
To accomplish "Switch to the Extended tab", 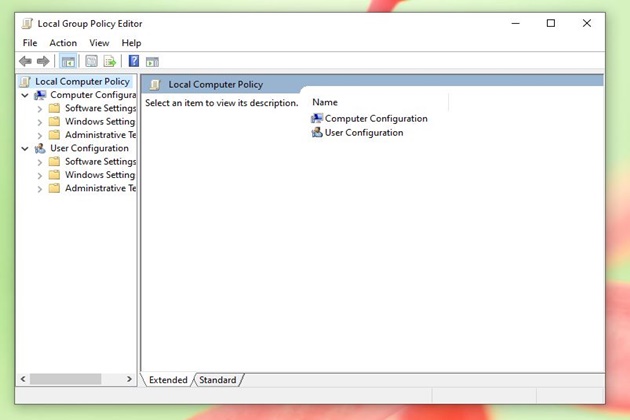I will coord(168,380).
